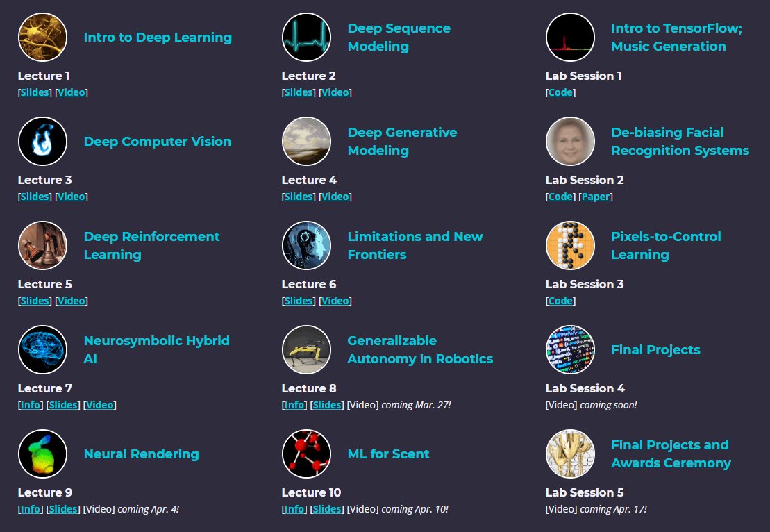Screen dimensions: 770x532
Task: Open the Neural Rendering title
Action: pos(142,454)
